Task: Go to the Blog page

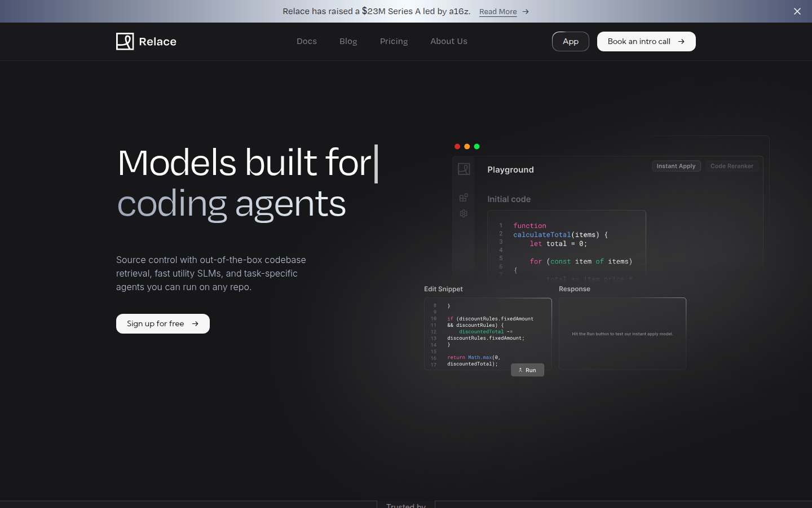Action: [x=348, y=41]
